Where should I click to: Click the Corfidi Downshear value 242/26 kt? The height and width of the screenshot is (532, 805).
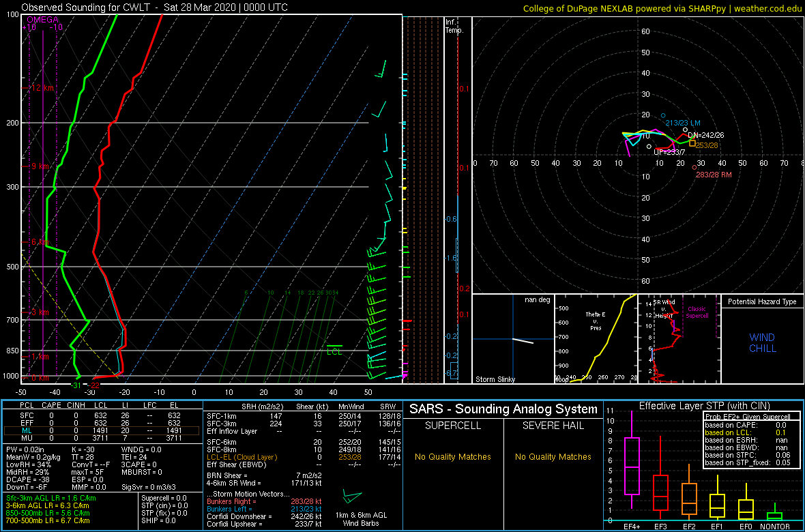306,516
